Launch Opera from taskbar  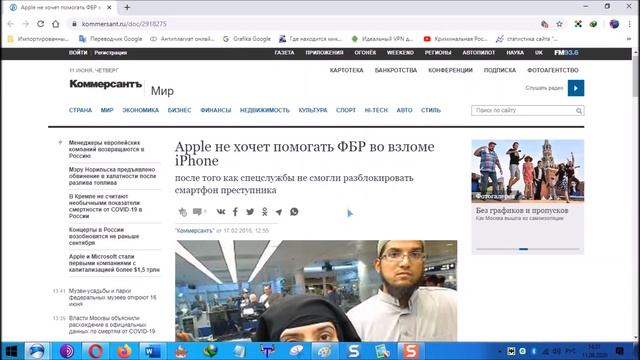(95, 351)
